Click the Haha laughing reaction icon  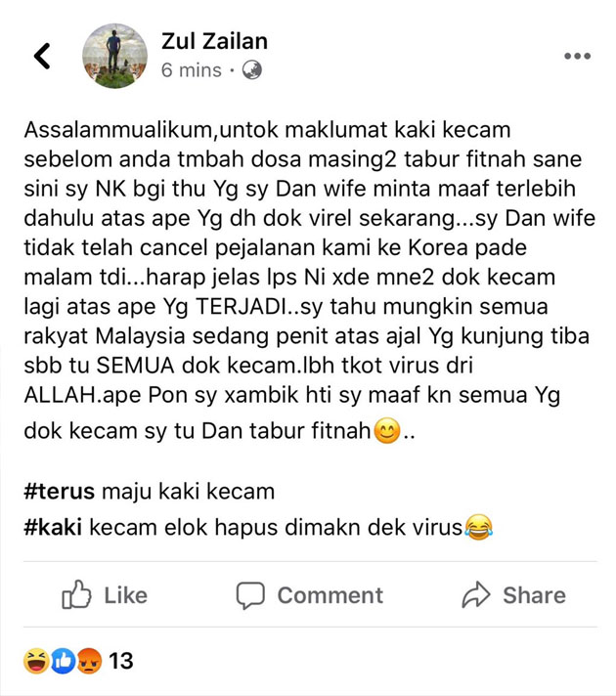36,661
